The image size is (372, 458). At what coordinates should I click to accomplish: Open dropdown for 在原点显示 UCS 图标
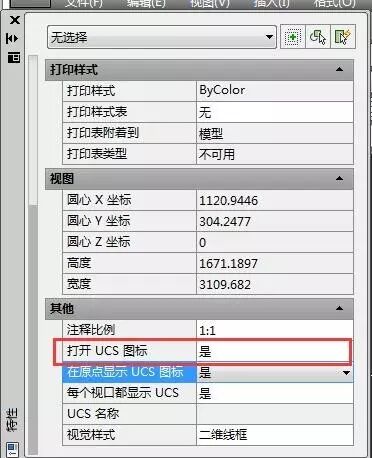tap(346, 372)
